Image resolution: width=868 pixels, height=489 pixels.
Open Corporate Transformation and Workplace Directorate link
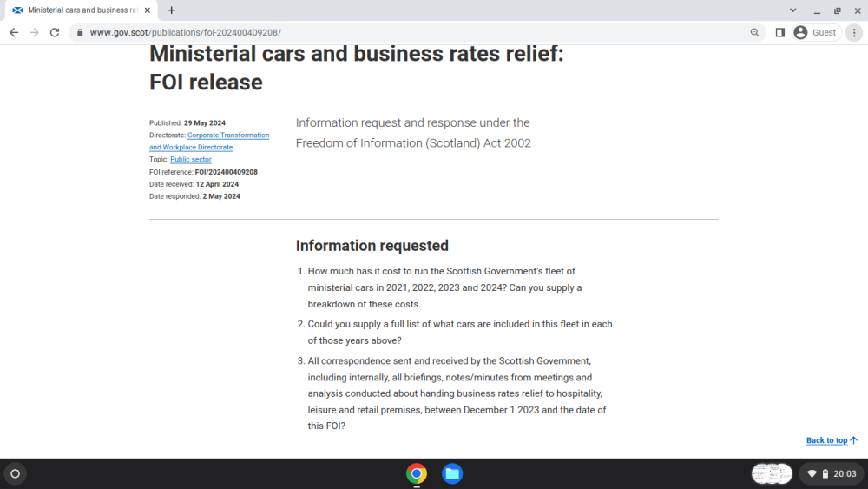[209, 142]
